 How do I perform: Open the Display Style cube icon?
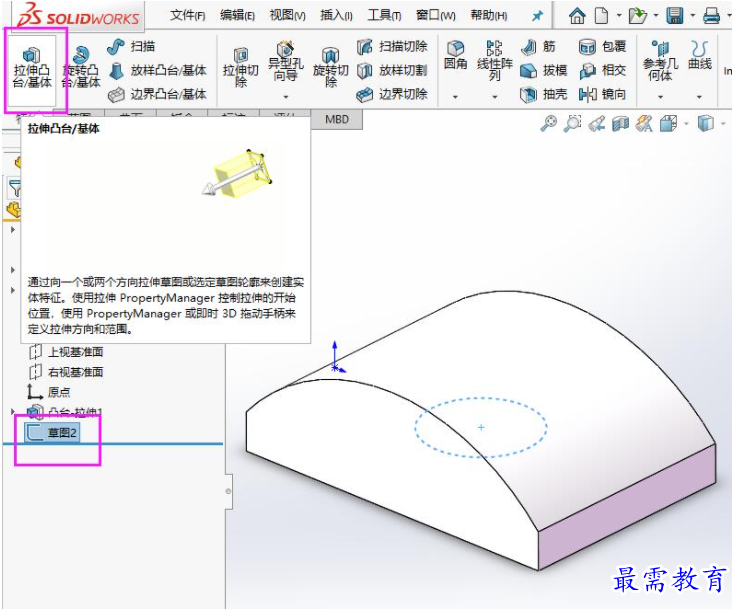point(705,124)
